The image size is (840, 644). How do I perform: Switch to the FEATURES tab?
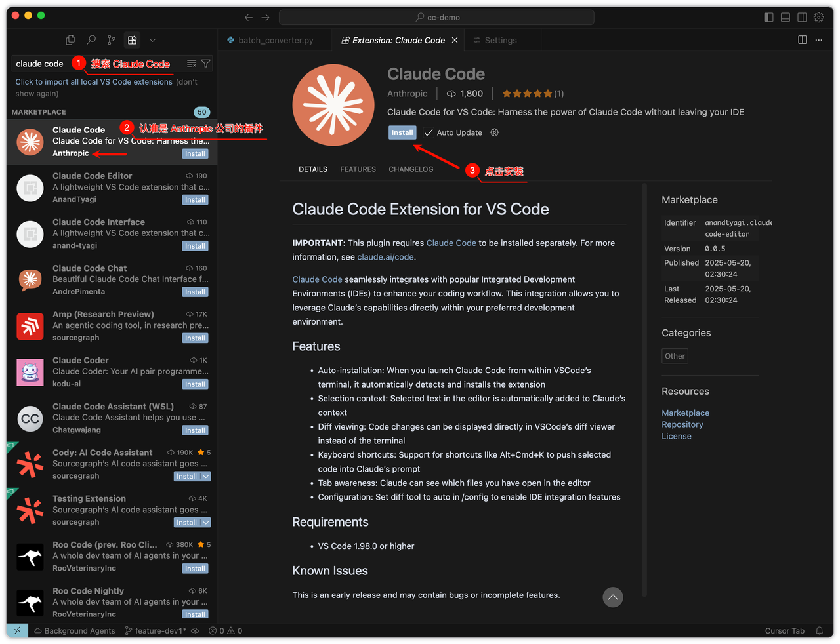tap(358, 169)
